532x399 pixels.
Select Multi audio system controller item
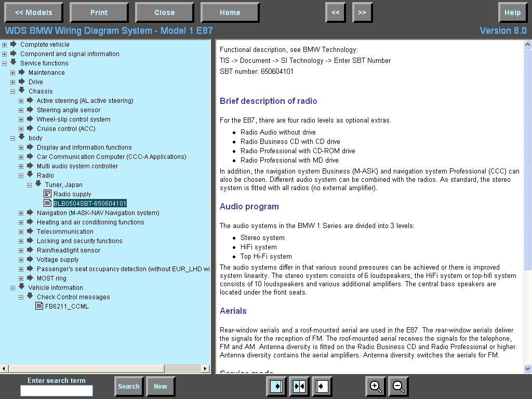coord(77,166)
